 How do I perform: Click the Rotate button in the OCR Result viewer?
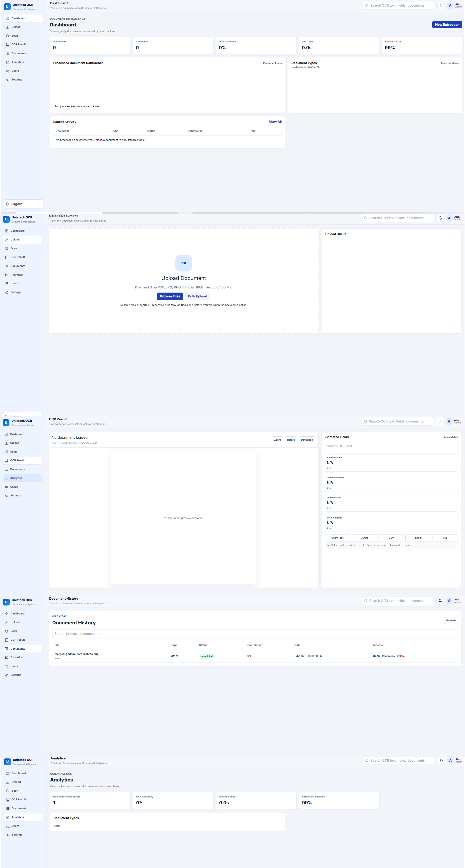(x=291, y=440)
